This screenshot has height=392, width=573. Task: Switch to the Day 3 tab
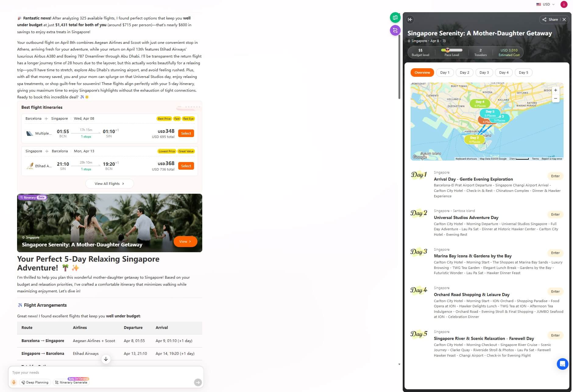coord(484,72)
